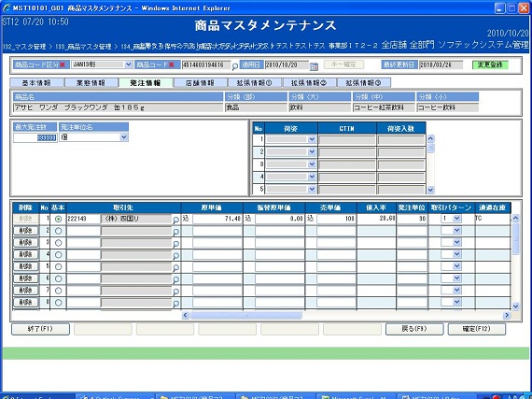Image resolution: width=532 pixels, height=399 pixels.
Task: Click supplier lookup magnifier in row 3
Action: (175, 244)
